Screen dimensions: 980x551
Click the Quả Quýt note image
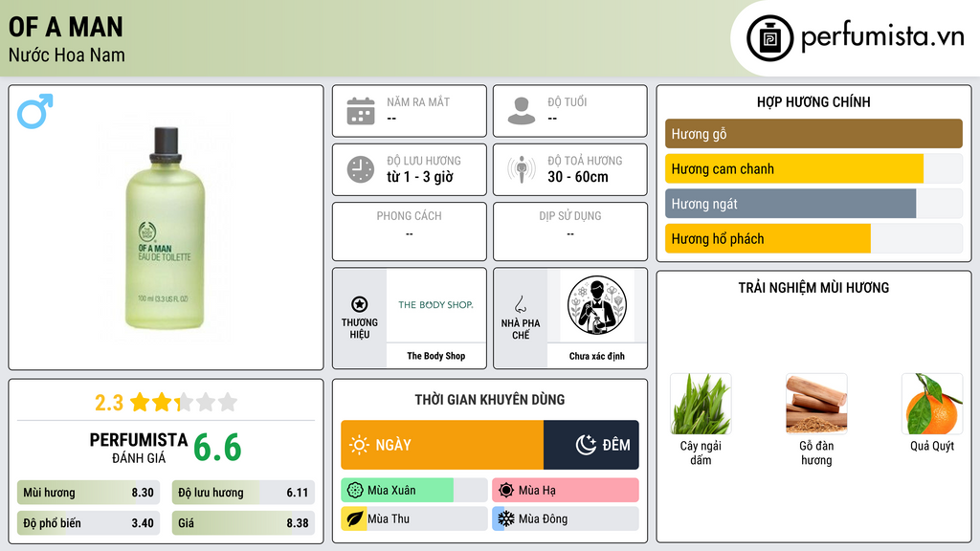tap(932, 404)
